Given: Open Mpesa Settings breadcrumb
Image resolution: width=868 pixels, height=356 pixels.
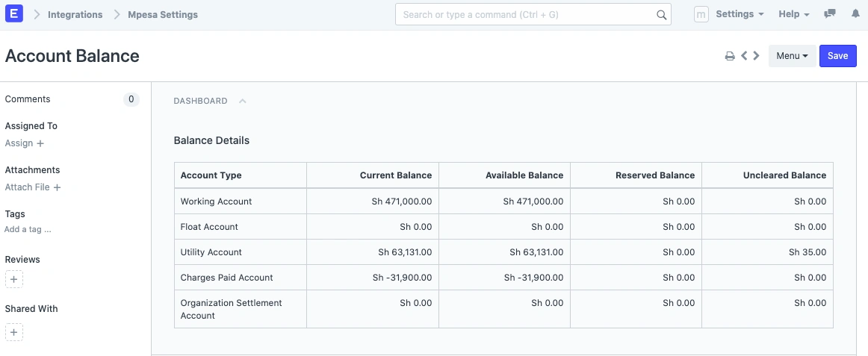Looking at the screenshot, I should [163, 15].
